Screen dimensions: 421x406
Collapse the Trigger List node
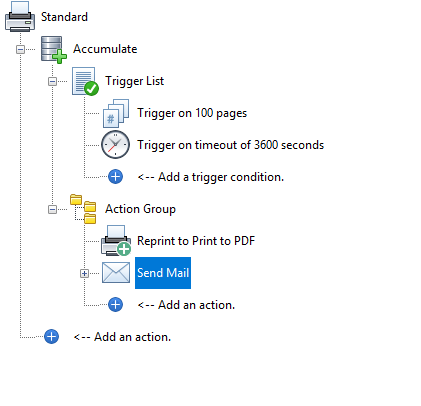(x=52, y=82)
